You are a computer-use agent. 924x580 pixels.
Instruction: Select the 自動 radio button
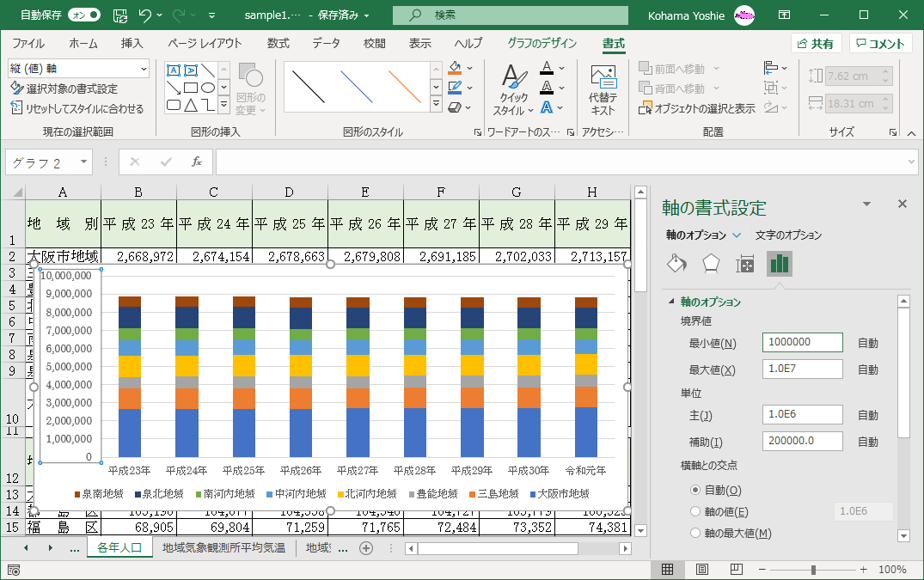tap(696, 490)
